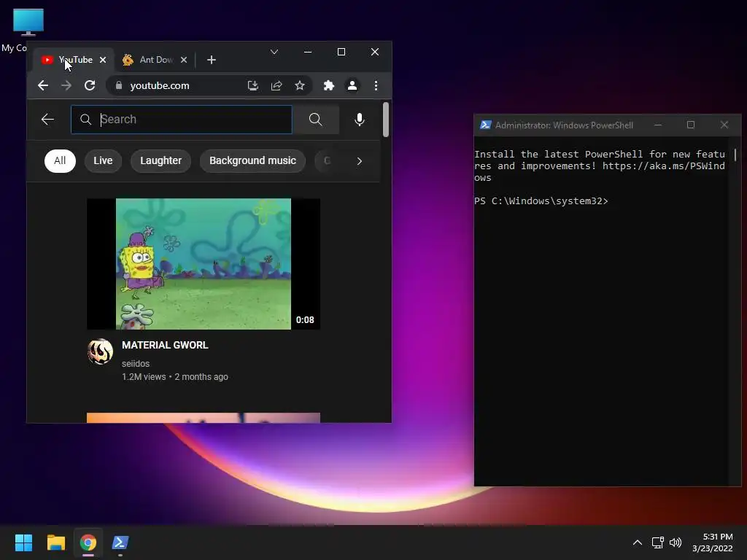Open Chrome's tab search chevron
Screen dimensions: 747x560
pyautogui.click(x=274, y=52)
